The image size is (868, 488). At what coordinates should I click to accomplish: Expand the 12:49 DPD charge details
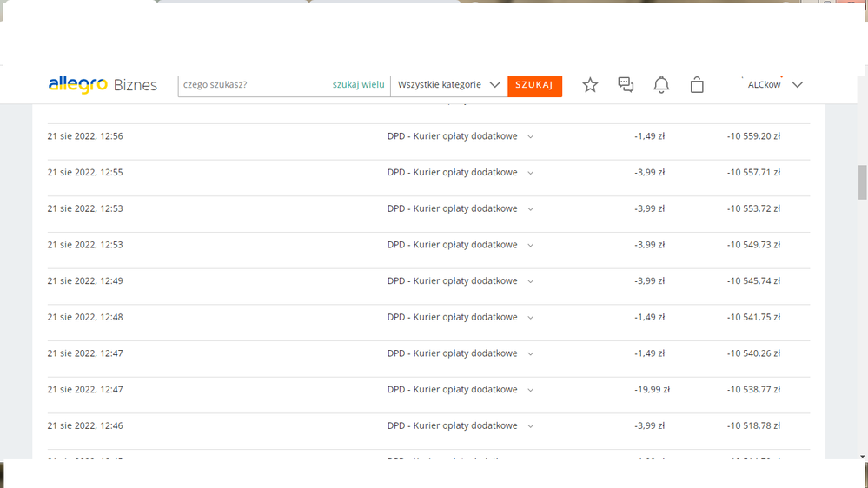(531, 281)
